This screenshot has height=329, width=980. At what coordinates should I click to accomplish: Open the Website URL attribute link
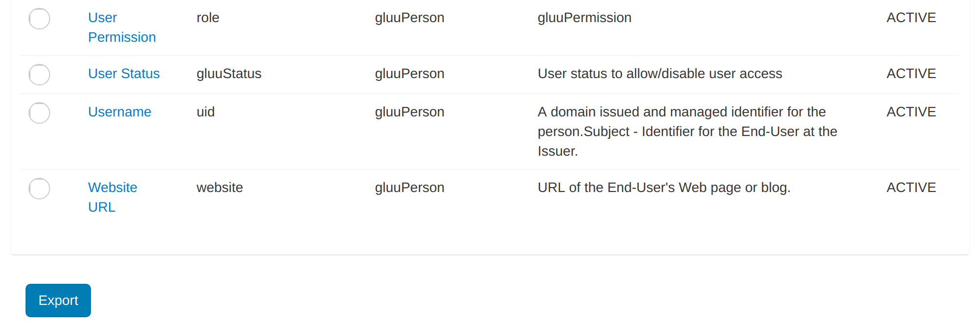click(x=113, y=197)
